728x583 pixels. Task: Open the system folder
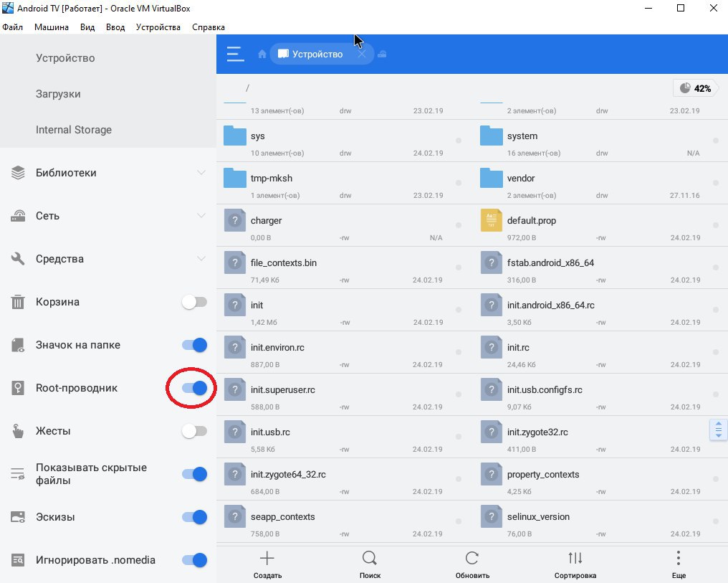pyautogui.click(x=492, y=136)
